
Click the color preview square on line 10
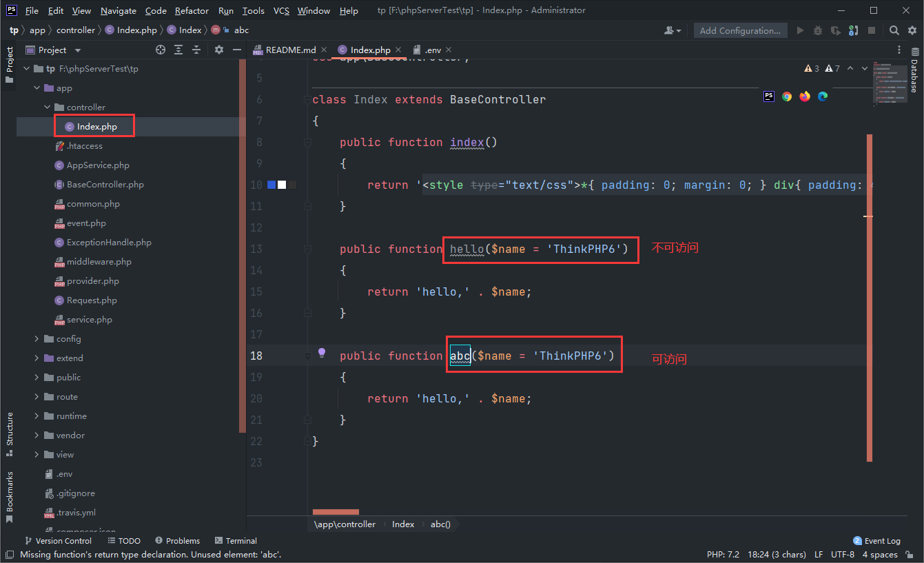click(x=271, y=184)
